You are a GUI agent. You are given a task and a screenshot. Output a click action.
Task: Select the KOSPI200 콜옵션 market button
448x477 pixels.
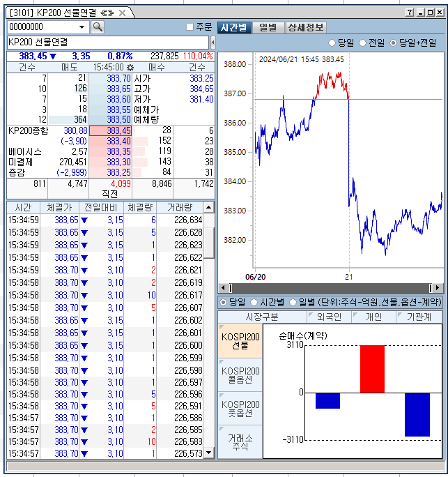(x=240, y=376)
